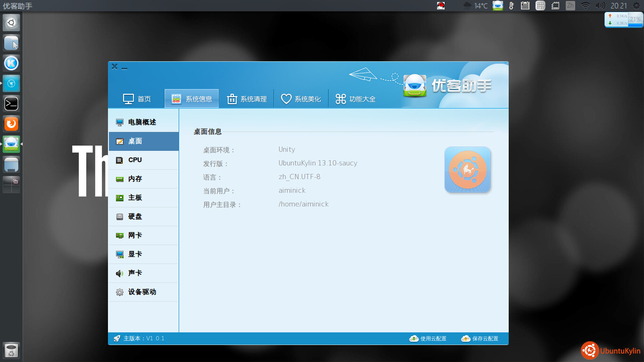Click the 显卡 graphics card icon

coord(120,255)
